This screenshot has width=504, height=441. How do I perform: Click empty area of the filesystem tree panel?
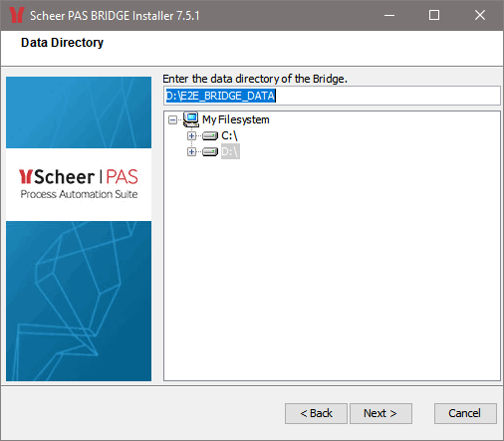332,266
